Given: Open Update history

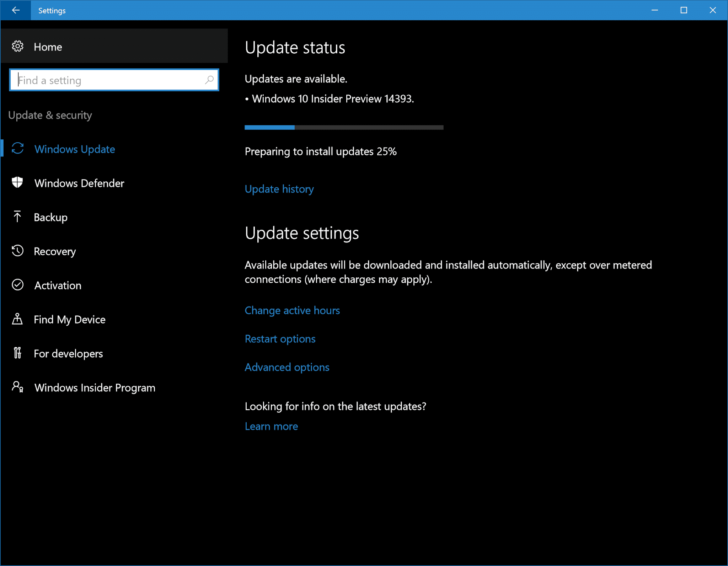Looking at the screenshot, I should pyautogui.click(x=279, y=189).
